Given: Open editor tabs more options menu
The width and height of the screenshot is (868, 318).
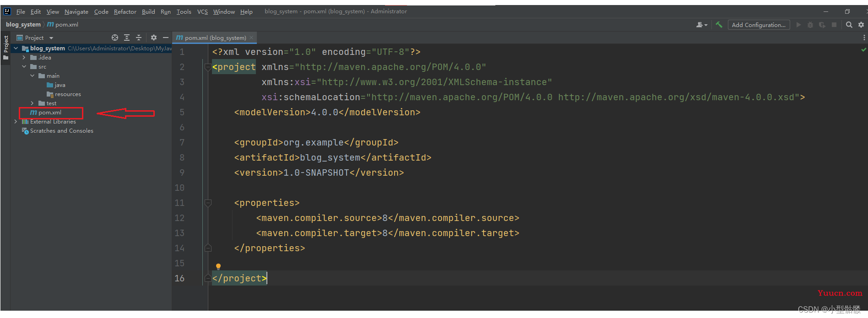Looking at the screenshot, I should (x=864, y=38).
